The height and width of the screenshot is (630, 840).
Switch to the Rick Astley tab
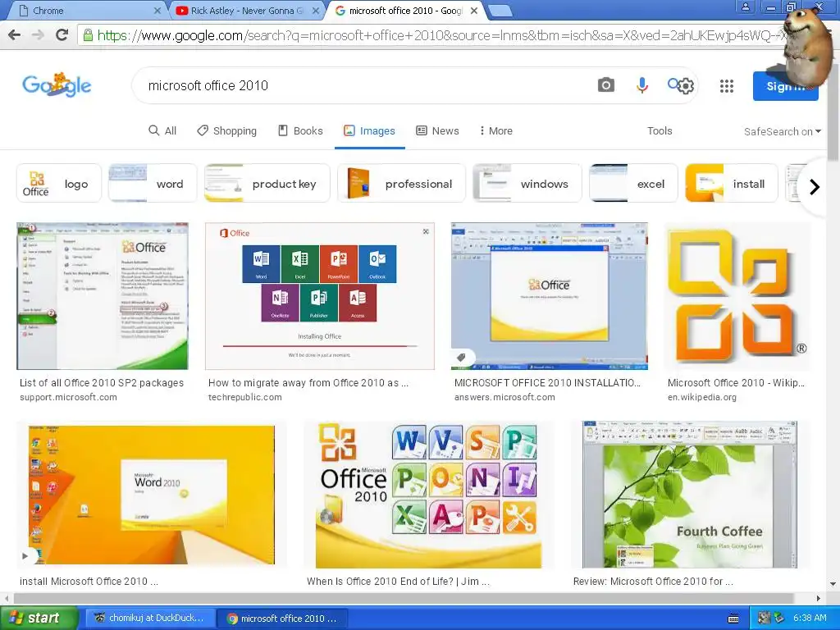pos(246,11)
